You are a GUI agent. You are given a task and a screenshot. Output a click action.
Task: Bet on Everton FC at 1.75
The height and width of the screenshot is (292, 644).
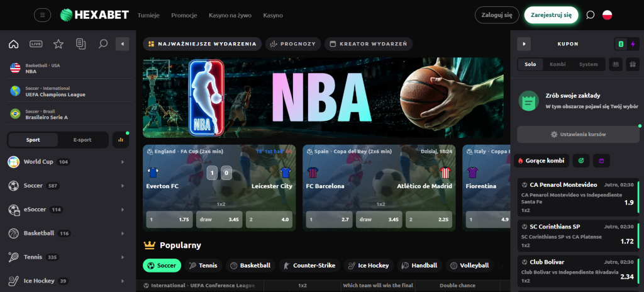click(169, 220)
